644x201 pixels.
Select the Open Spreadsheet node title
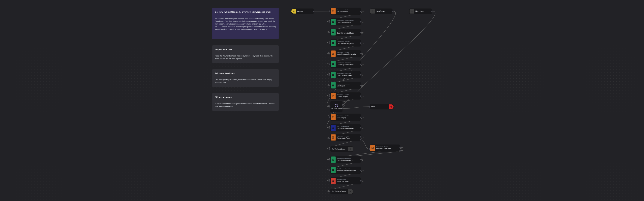click(x=344, y=23)
